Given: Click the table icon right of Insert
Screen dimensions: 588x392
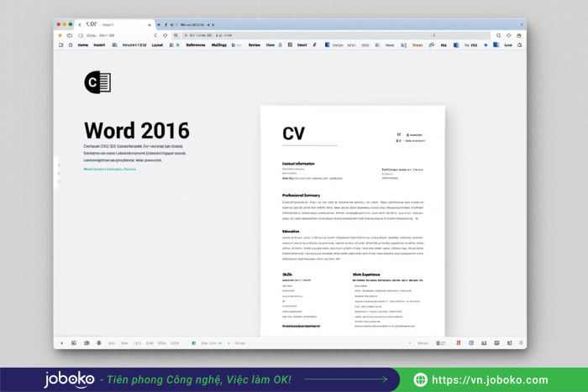Looking at the screenshot, I should coord(115,45).
